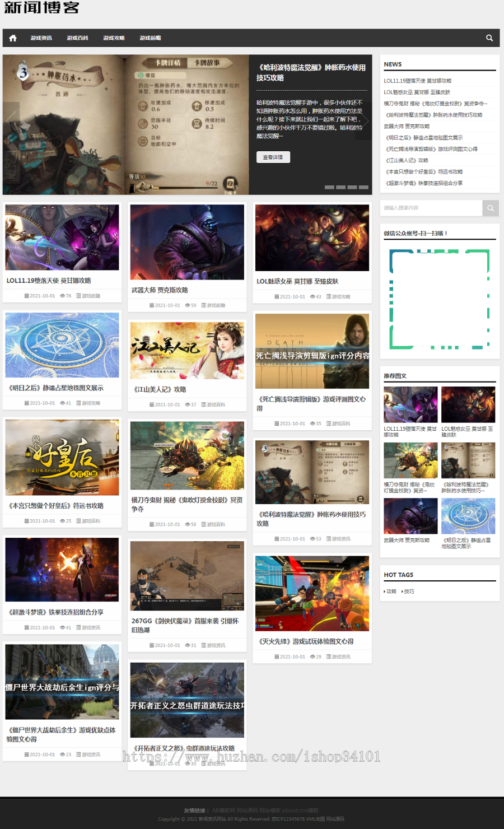504x829 pixels.
Task: Open 推荐图文 thumbnail 《明日之后》静谧占星
Action: click(x=468, y=516)
